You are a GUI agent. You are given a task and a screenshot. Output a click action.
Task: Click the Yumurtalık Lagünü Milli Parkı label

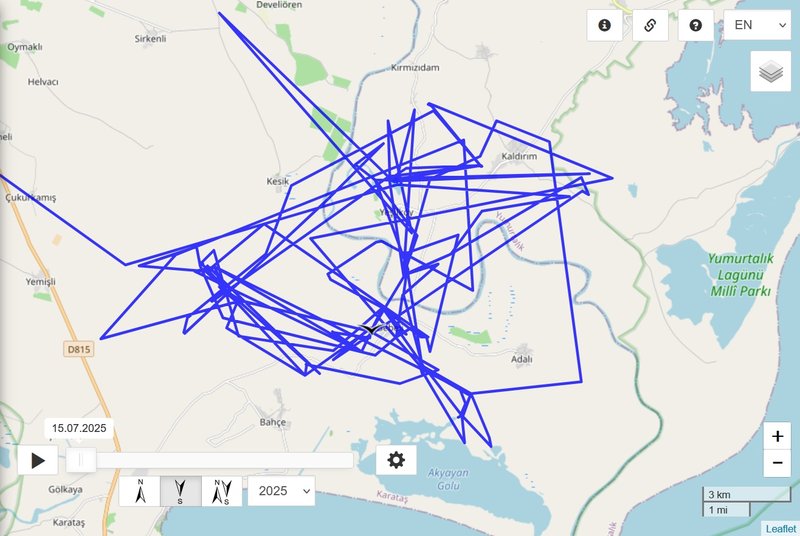tap(740, 275)
